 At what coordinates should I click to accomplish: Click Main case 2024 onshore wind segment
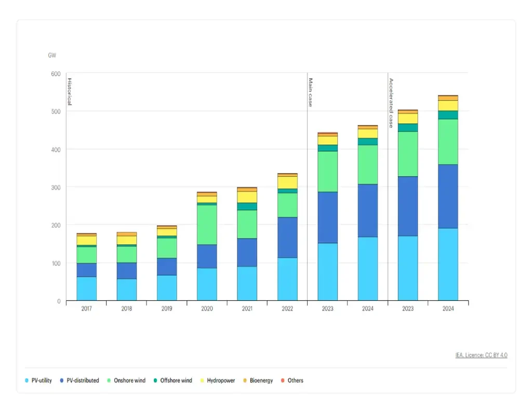[367, 164]
